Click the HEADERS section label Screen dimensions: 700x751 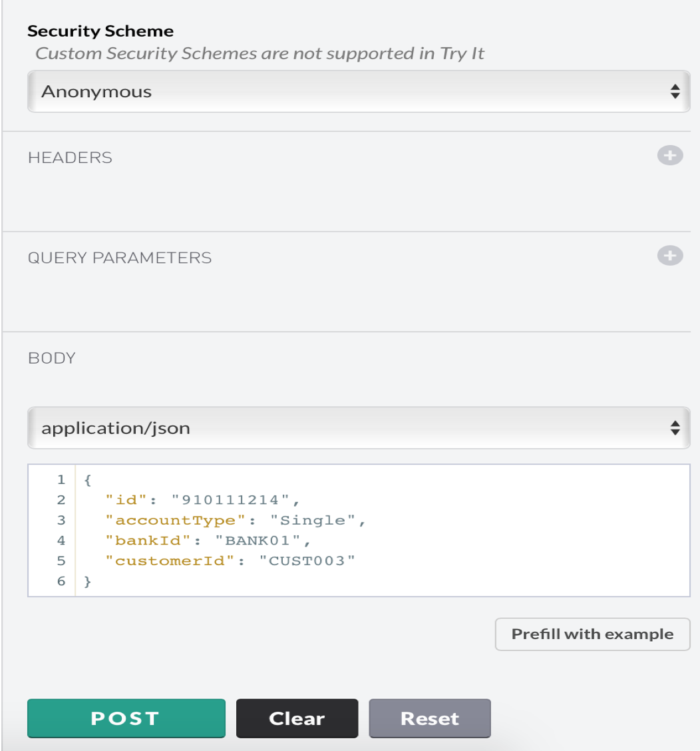(x=70, y=158)
